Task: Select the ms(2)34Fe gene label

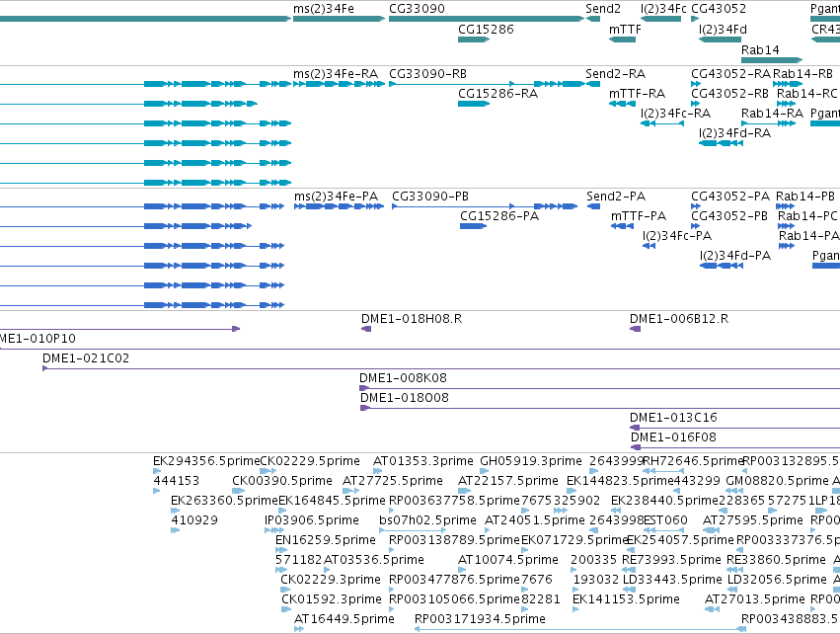Action: [324, 9]
